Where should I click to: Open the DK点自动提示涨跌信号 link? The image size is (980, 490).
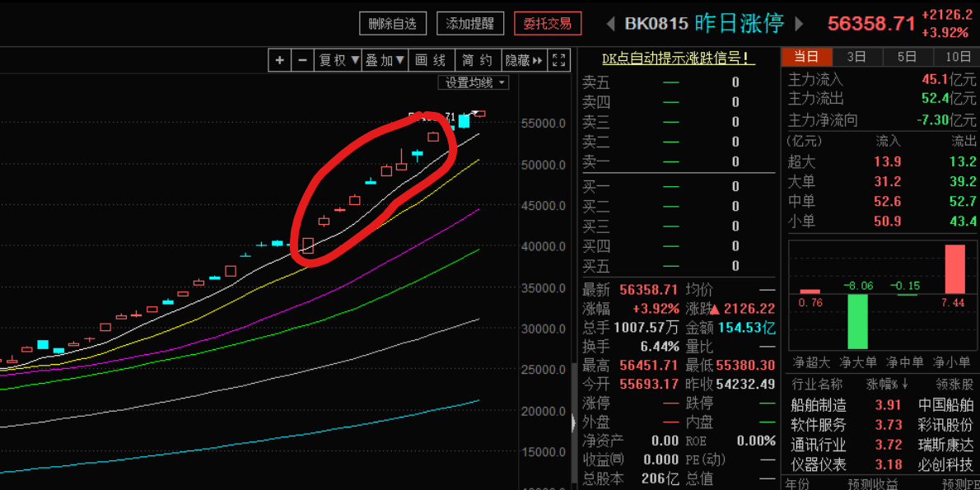pyautogui.click(x=678, y=58)
